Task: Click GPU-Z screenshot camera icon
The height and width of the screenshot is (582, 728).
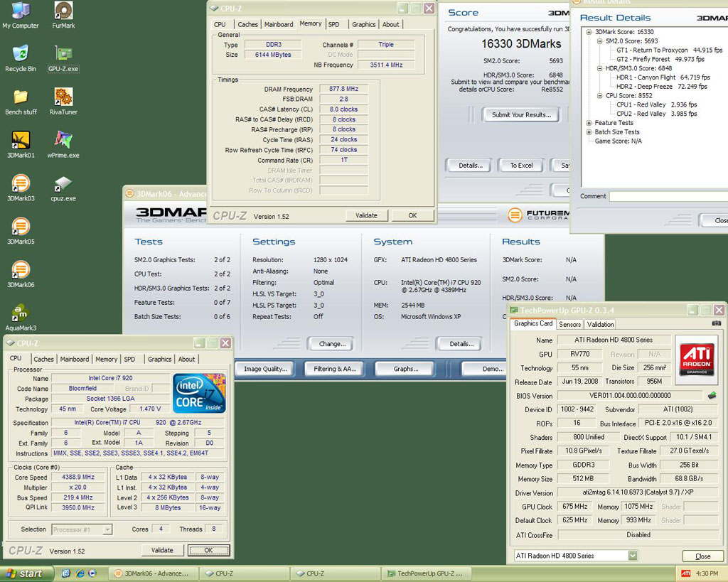Action: pyautogui.click(x=717, y=323)
